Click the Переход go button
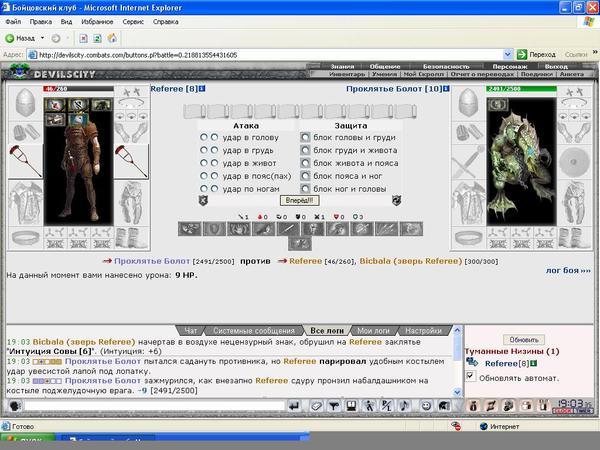Viewport: 600px width, 450px height. pos(536,55)
